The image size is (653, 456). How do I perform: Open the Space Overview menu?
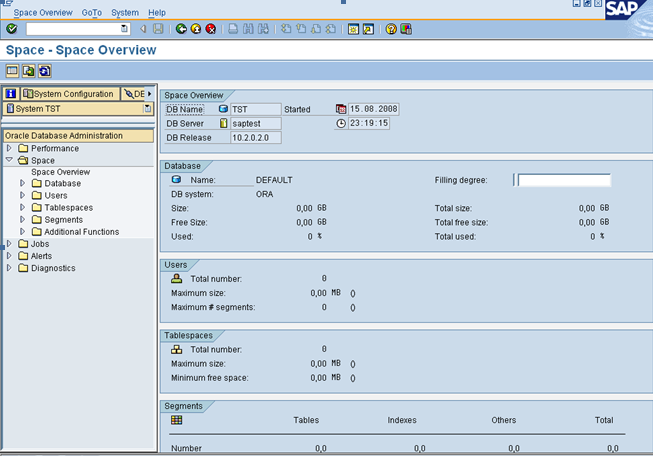coord(43,12)
